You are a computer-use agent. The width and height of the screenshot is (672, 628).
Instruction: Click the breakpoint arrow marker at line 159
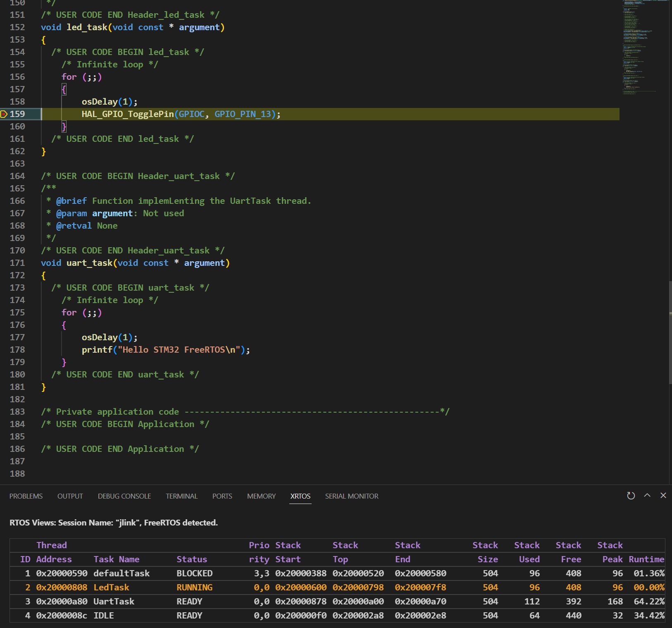click(x=4, y=114)
